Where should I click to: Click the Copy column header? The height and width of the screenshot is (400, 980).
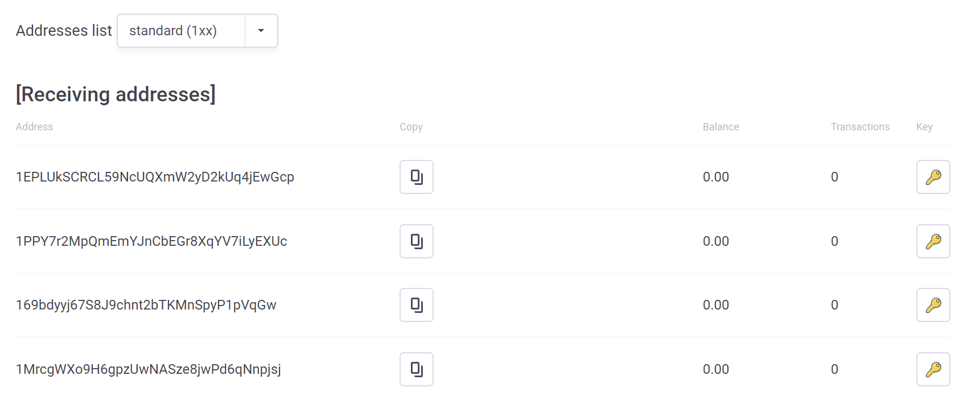(411, 127)
